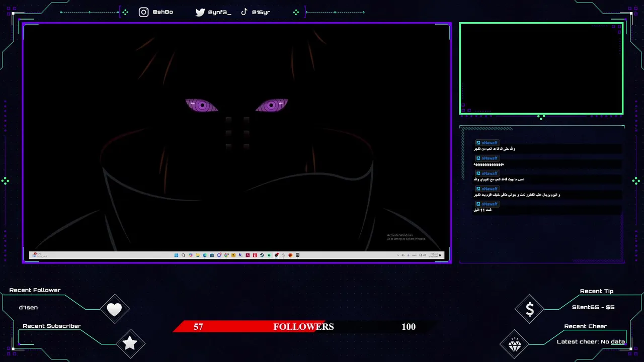Click the star icon for Recent Subscriber
This screenshot has width=644, height=362.
point(130,343)
